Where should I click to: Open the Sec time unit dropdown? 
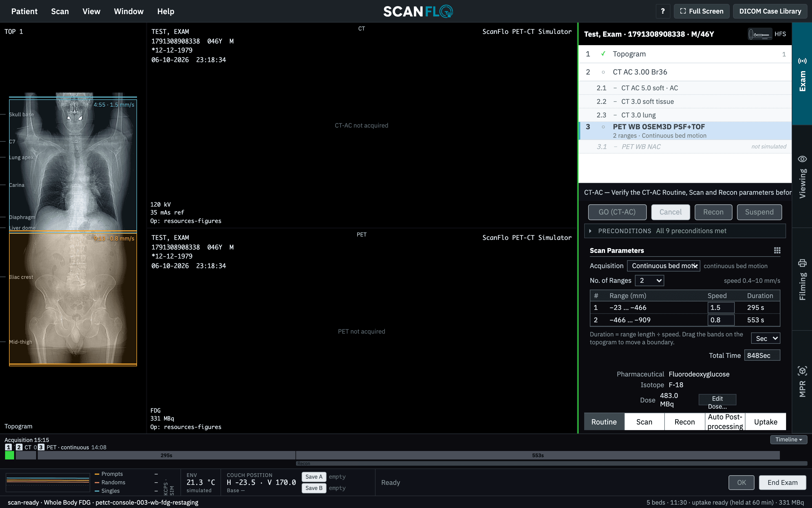point(765,338)
